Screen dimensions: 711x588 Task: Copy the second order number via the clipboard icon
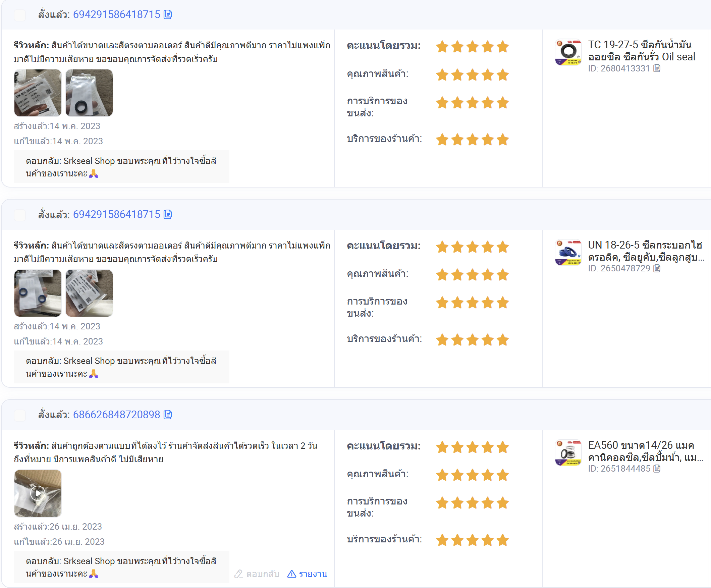pos(168,214)
